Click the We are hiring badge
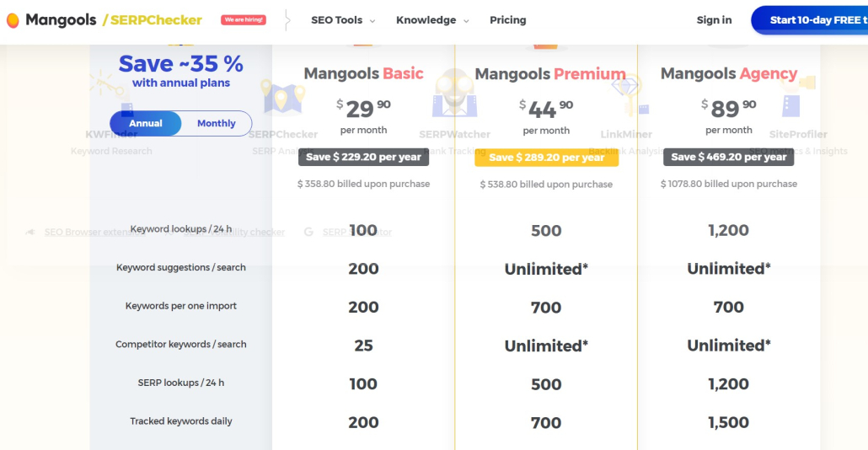 pos(244,20)
